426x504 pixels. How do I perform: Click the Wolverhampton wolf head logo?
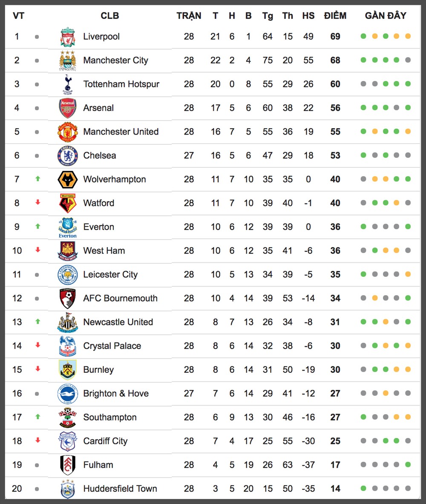(67, 179)
